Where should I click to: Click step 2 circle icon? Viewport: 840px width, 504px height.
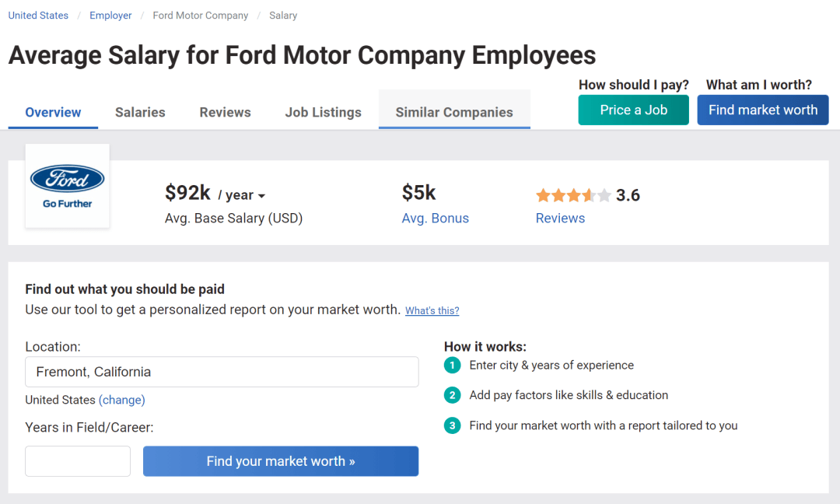[452, 395]
